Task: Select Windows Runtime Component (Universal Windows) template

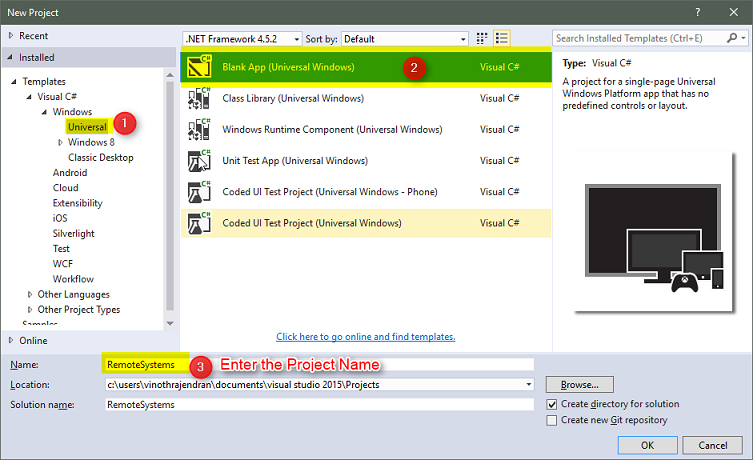Action: click(366, 129)
